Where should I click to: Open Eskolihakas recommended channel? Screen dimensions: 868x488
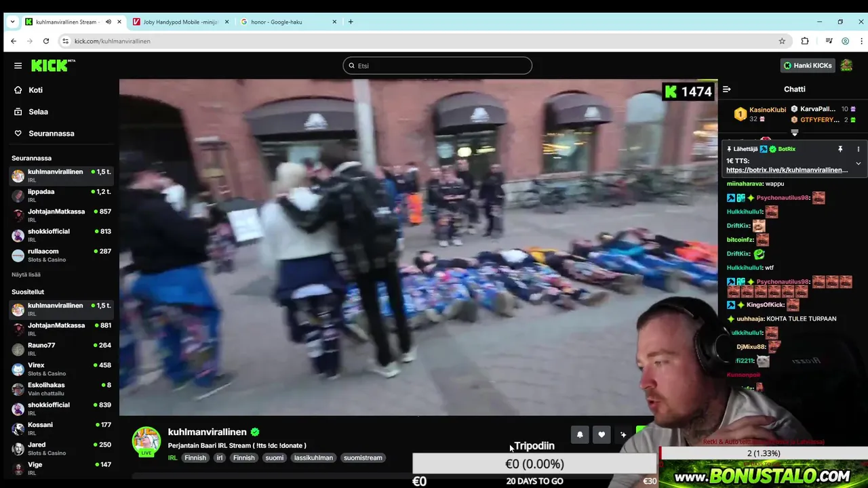[61, 389]
